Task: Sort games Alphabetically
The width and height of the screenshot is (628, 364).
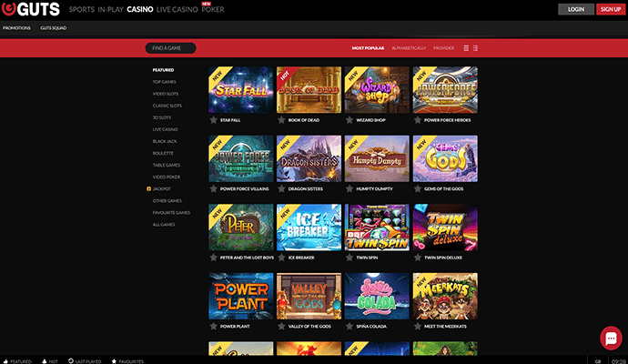Action: 407,47
